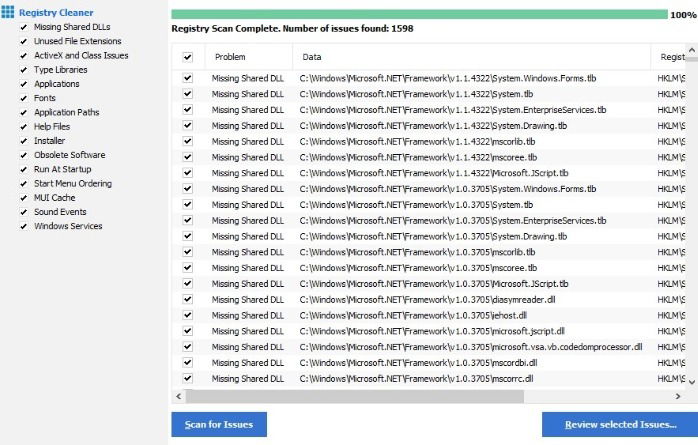Click Review selected Issues button
Image resolution: width=698 pixels, height=445 pixels.
621,425
